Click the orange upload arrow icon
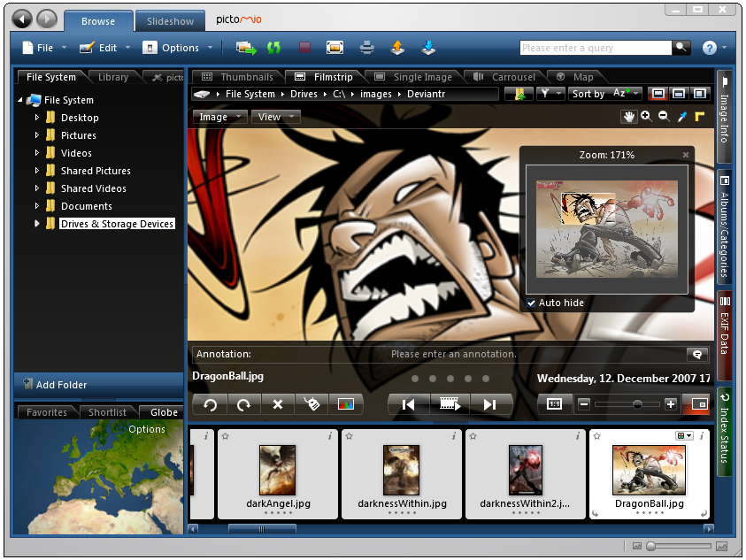This screenshot has height=560, width=746. (x=397, y=48)
